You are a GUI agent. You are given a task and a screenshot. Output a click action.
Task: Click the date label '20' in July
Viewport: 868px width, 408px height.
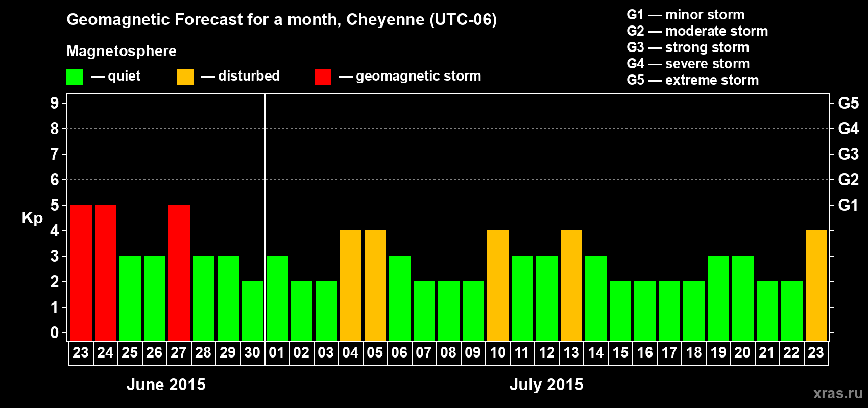742,353
